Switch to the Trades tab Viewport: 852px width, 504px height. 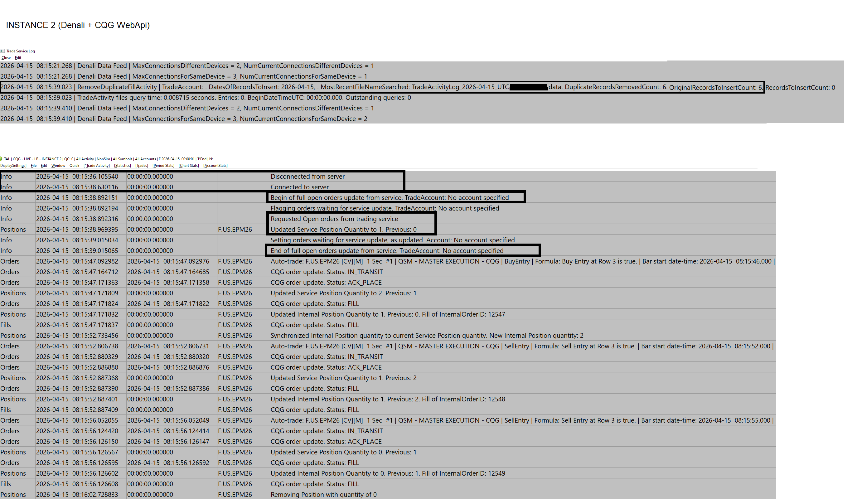(142, 166)
